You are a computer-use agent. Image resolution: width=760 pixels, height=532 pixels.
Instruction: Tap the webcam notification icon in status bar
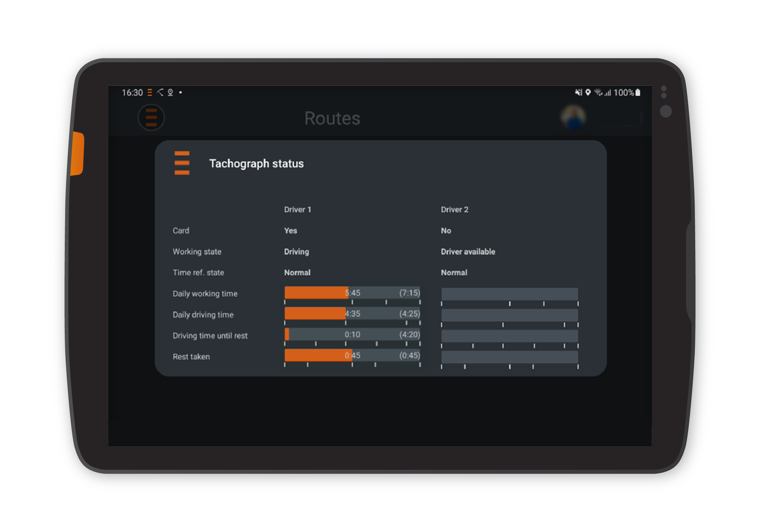[170, 92]
